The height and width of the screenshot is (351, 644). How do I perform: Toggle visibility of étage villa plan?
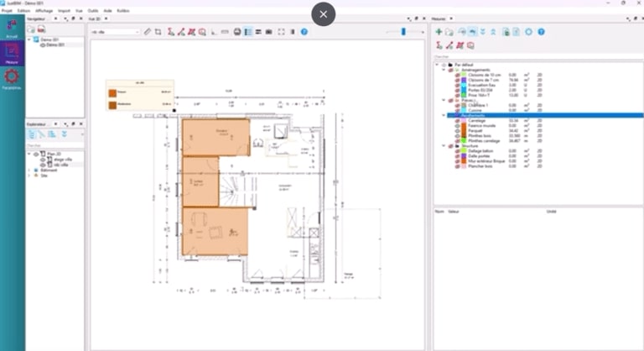(x=43, y=160)
